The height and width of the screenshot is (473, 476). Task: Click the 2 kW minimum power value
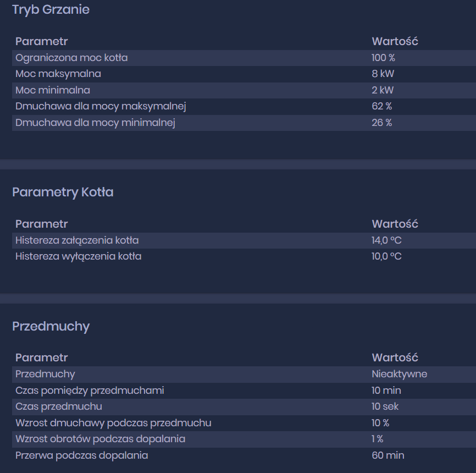(383, 90)
